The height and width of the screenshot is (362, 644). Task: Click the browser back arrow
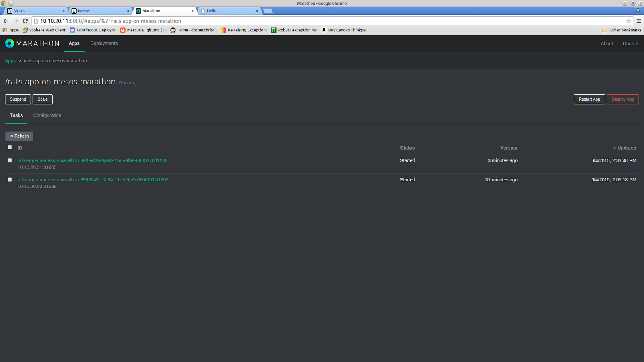(6, 21)
